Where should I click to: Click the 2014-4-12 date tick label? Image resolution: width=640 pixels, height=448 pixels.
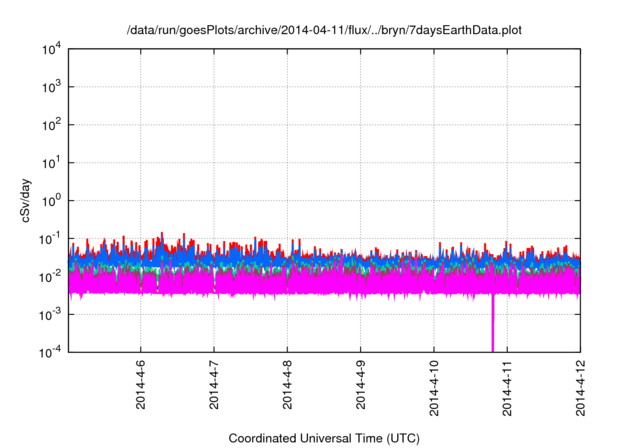tap(580, 388)
